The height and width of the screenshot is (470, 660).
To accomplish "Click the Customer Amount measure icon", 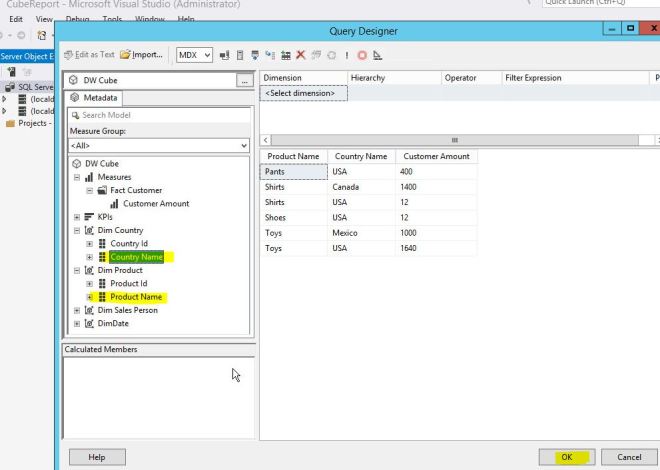I will (x=114, y=204).
